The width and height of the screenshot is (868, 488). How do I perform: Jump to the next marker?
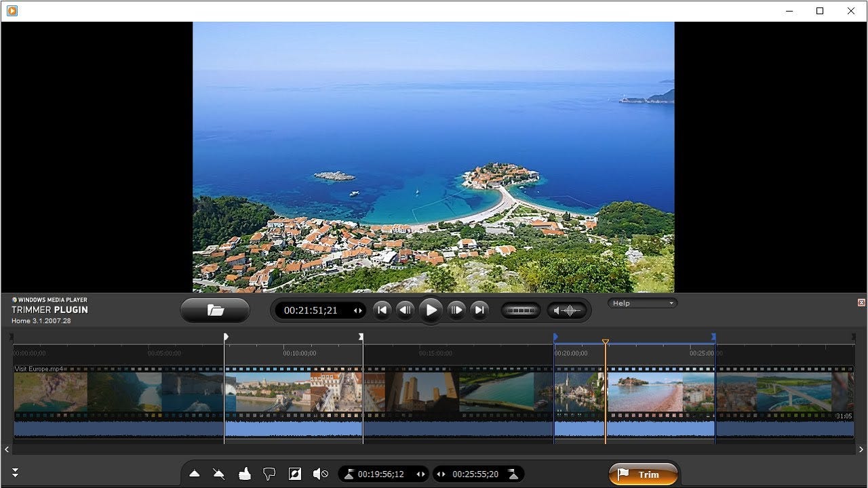479,310
